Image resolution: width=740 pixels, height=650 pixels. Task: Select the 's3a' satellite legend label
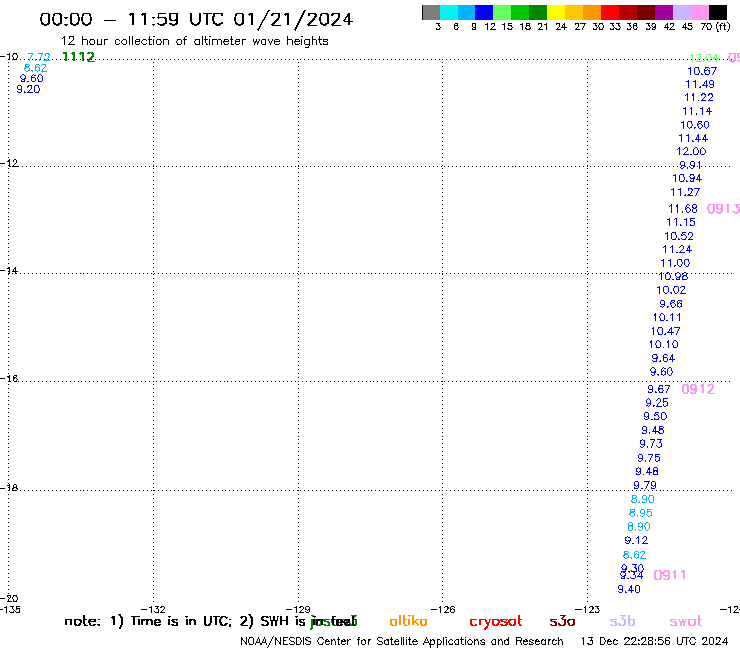(x=562, y=621)
